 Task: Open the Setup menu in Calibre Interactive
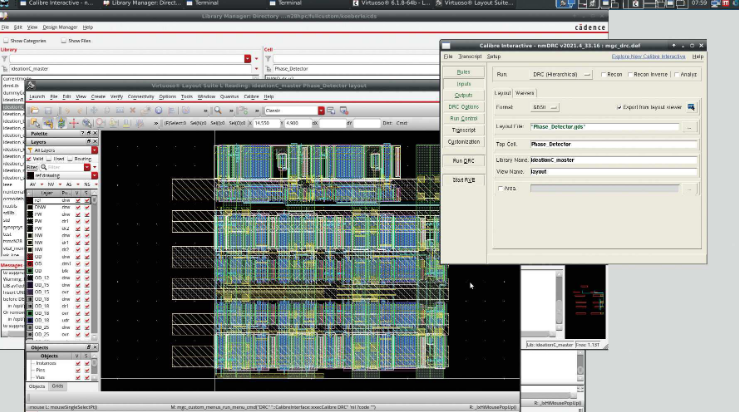tap(493, 57)
